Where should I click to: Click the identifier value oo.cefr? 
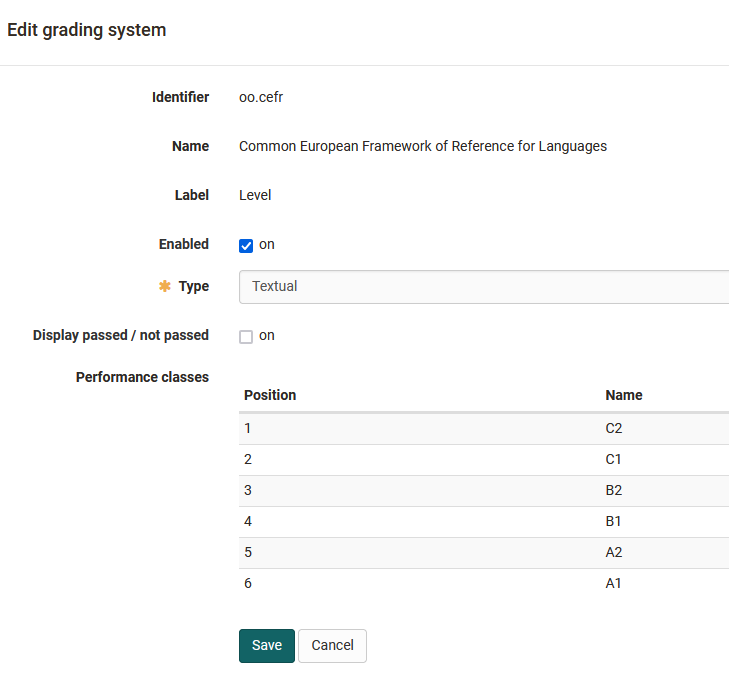(x=262, y=98)
